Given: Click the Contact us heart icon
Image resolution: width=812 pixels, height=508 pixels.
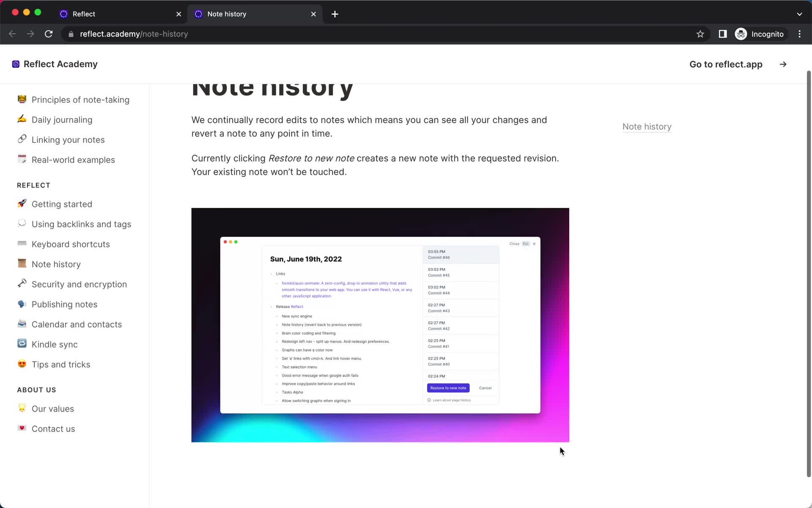Looking at the screenshot, I should 22,428.
